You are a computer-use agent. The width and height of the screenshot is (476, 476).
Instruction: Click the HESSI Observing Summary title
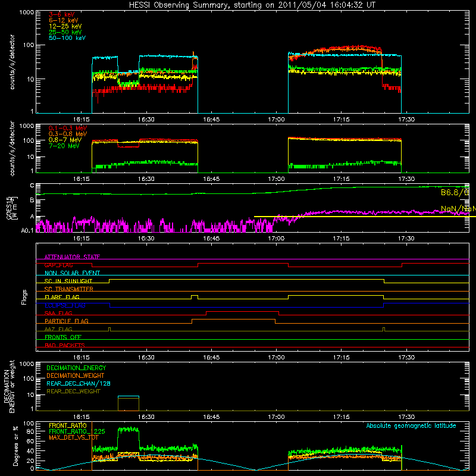point(252,5)
